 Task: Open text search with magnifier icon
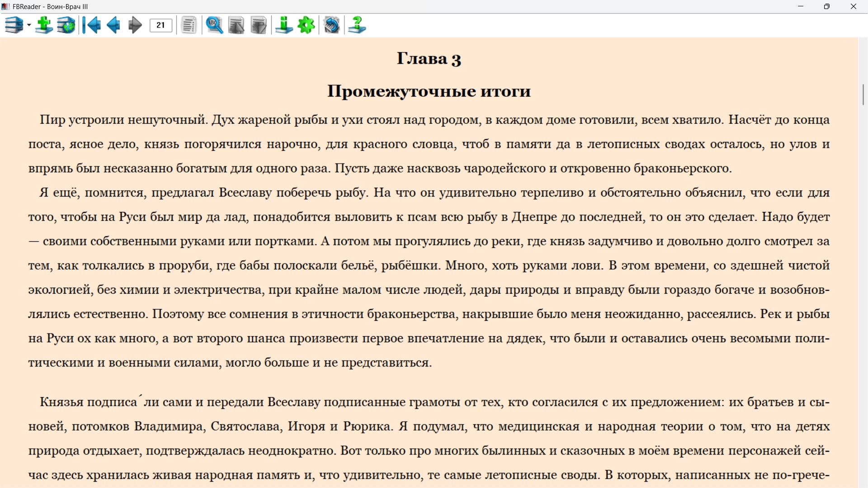(x=214, y=25)
